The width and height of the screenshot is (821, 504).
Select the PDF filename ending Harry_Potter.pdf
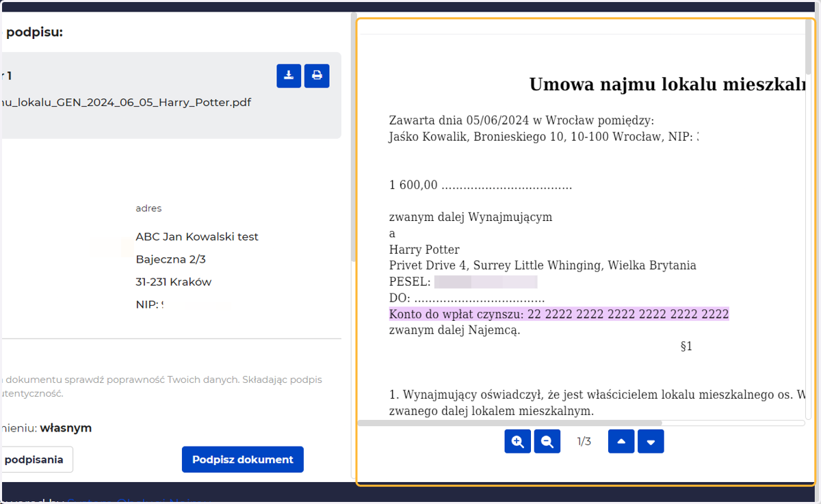click(127, 103)
